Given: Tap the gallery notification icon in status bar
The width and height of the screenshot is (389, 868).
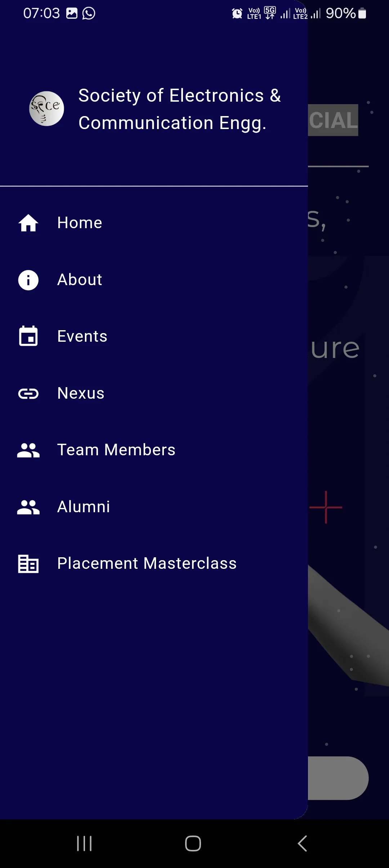Looking at the screenshot, I should [x=72, y=13].
